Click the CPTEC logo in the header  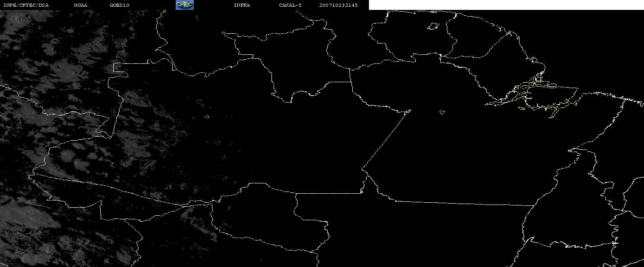click(x=184, y=4)
